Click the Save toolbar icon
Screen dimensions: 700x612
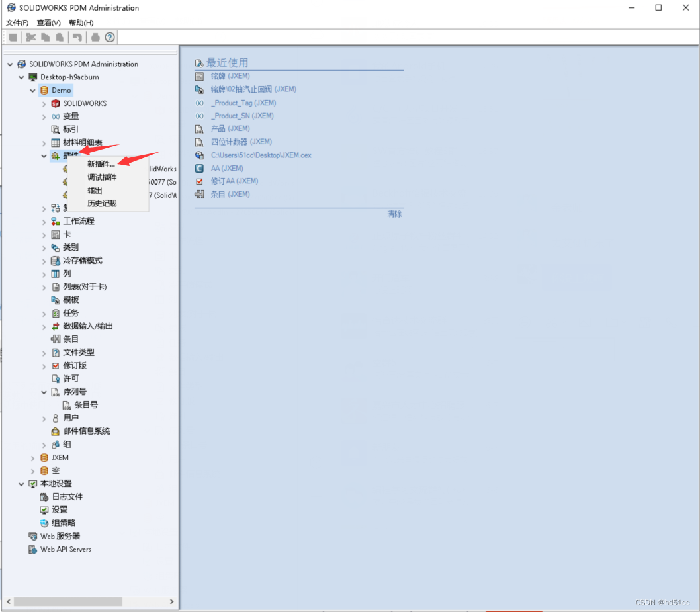click(x=13, y=38)
